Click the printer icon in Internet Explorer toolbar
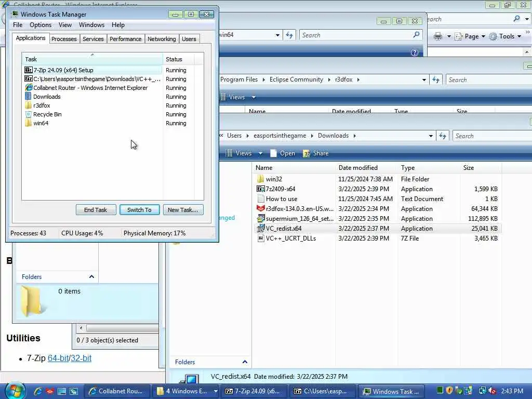Image resolution: width=532 pixels, height=399 pixels. tap(437, 36)
